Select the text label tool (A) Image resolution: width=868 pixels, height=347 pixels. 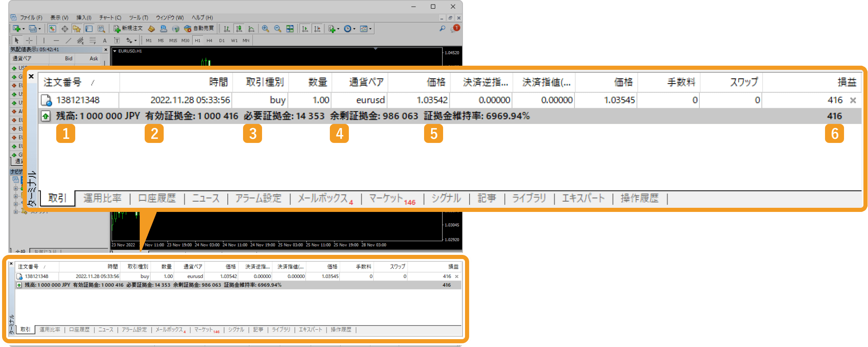(105, 40)
